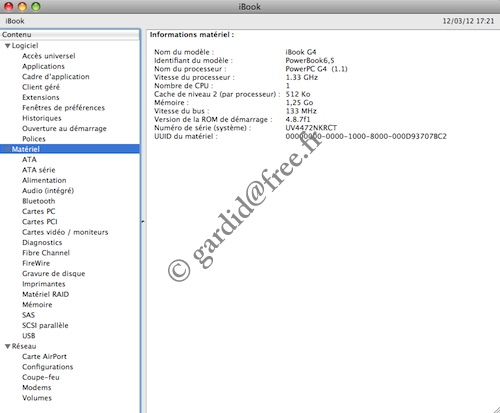Select Mémoire in the sidebar

click(37, 305)
